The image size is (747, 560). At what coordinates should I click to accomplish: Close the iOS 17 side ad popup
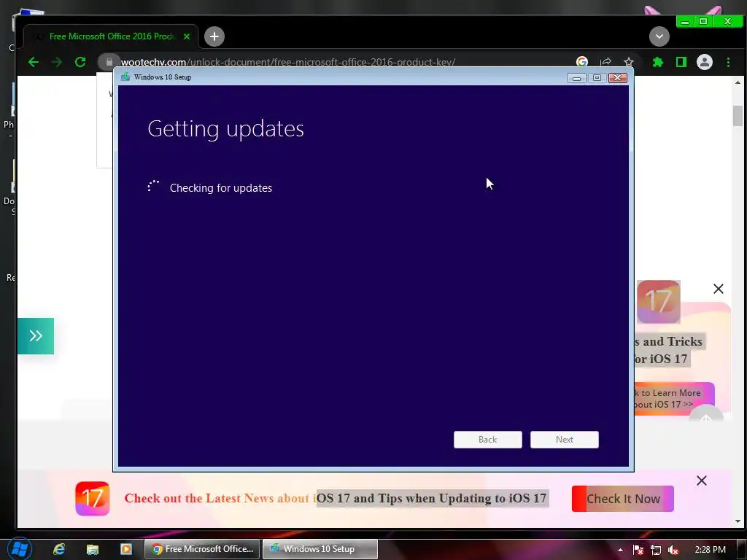(x=719, y=289)
